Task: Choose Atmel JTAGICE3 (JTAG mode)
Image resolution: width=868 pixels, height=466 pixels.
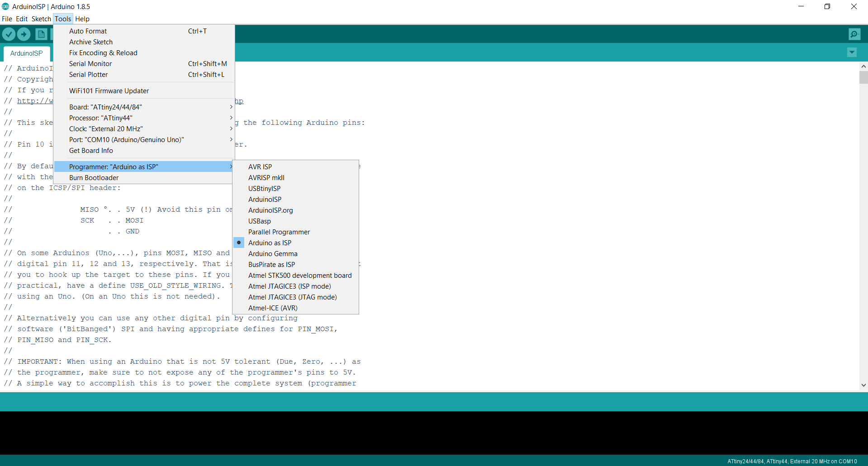Action: pyautogui.click(x=296, y=297)
